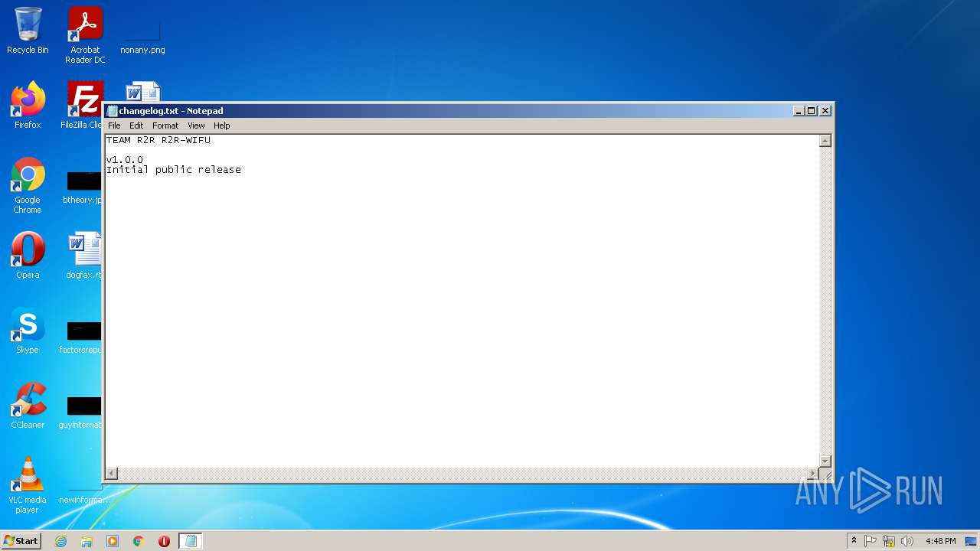Show hidden tray icons arrow
This screenshot has height=551, width=980.
(854, 541)
